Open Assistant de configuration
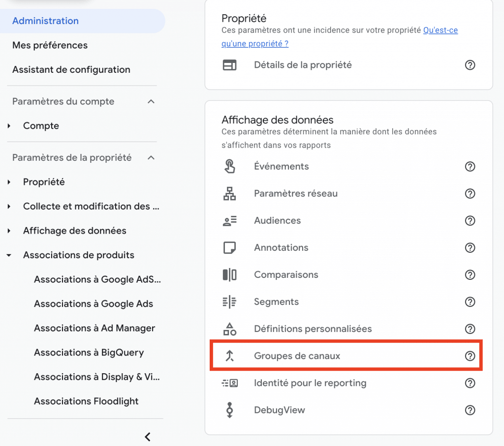The image size is (504, 446). coord(71,70)
